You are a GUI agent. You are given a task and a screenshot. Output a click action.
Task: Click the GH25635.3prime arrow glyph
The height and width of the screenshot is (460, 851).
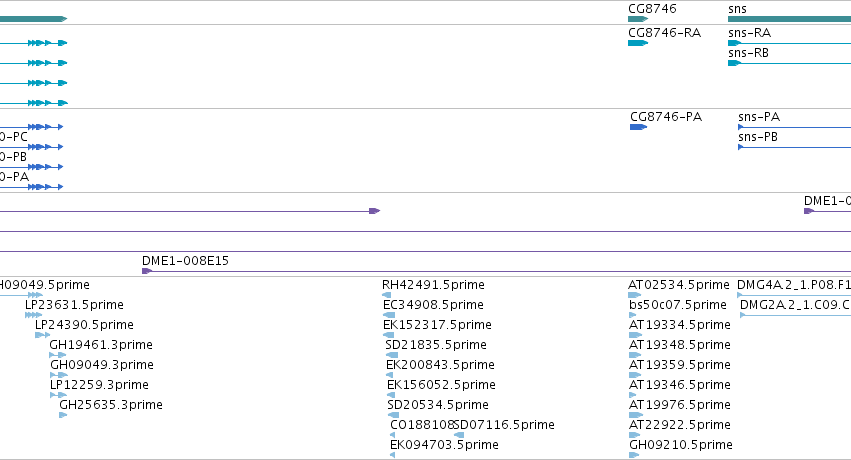[63, 416]
